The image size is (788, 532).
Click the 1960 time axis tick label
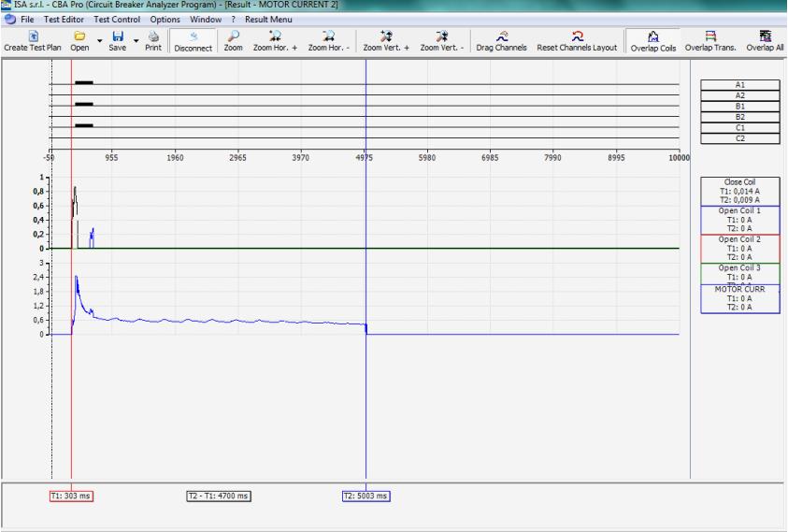click(x=175, y=157)
